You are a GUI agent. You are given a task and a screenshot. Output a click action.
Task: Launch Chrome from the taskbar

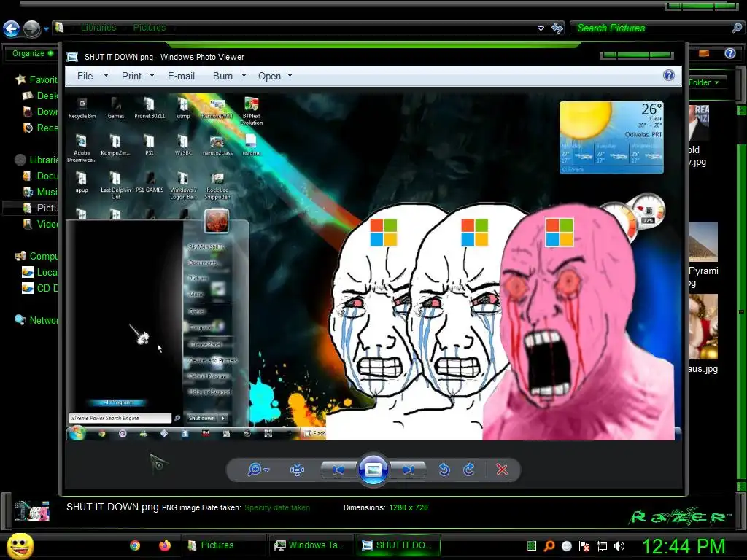click(135, 545)
